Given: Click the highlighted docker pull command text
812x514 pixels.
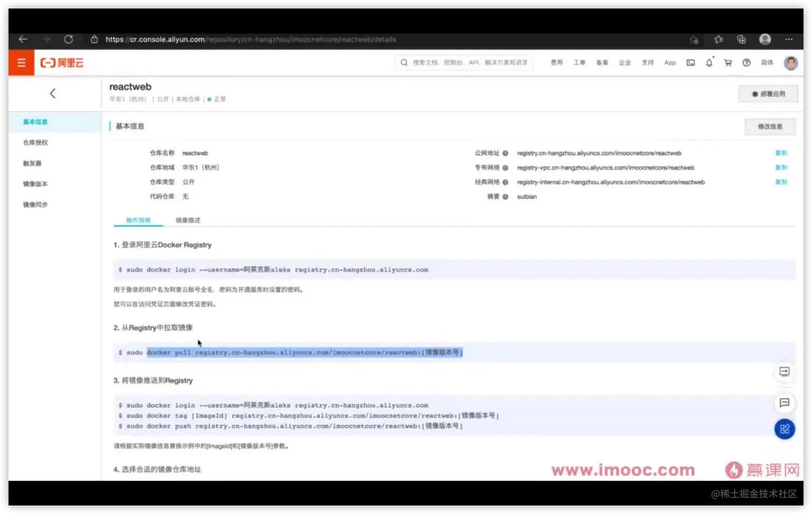Looking at the screenshot, I should coord(305,353).
